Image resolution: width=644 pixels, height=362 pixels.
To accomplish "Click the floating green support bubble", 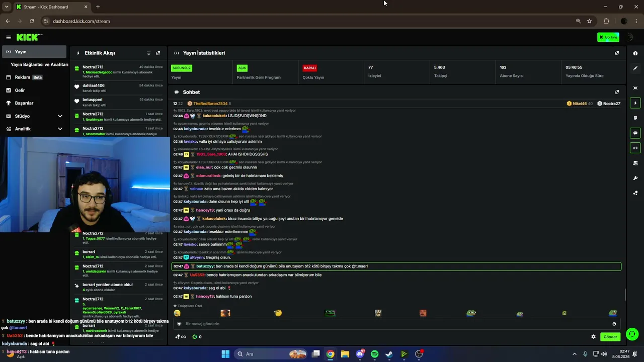I will tap(632, 334).
